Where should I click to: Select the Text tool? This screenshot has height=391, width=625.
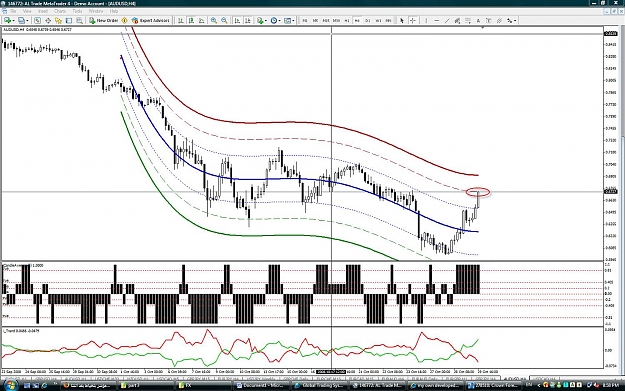click(x=478, y=20)
